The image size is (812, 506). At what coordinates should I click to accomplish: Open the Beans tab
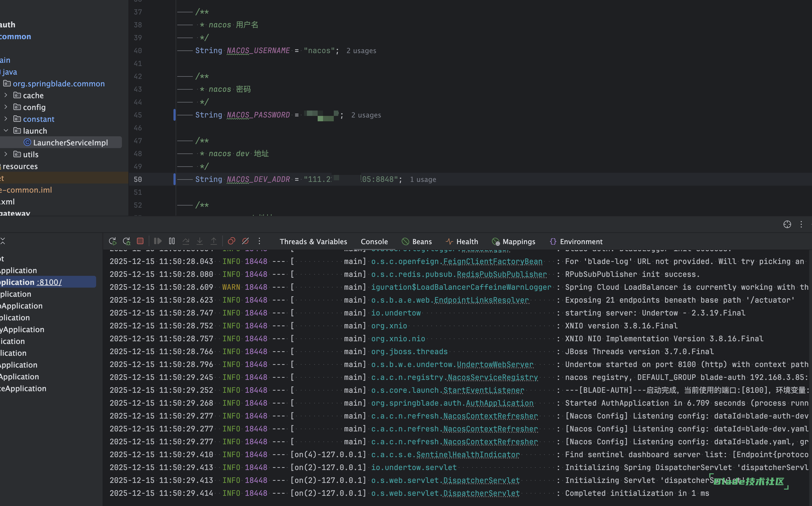417,242
